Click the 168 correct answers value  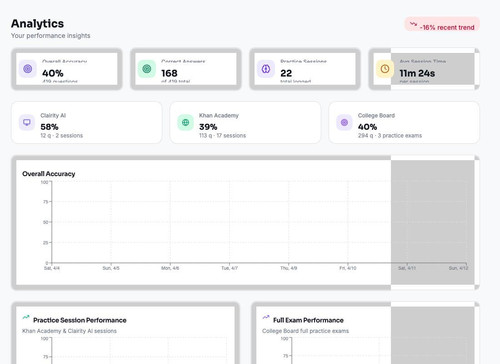169,73
